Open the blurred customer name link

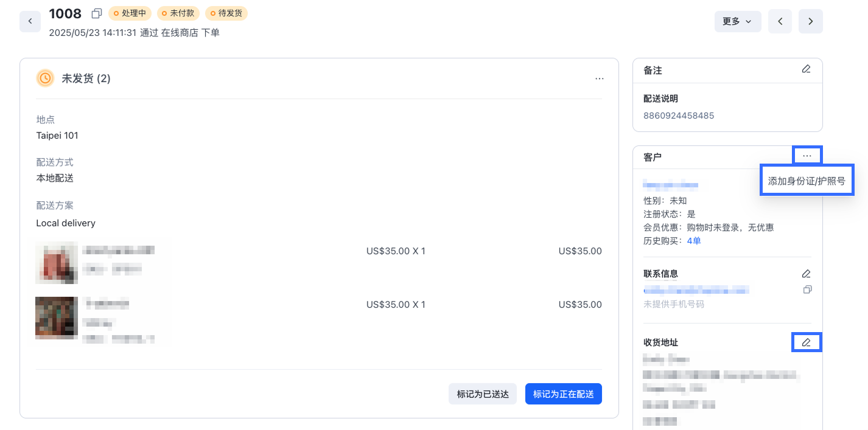point(671,185)
